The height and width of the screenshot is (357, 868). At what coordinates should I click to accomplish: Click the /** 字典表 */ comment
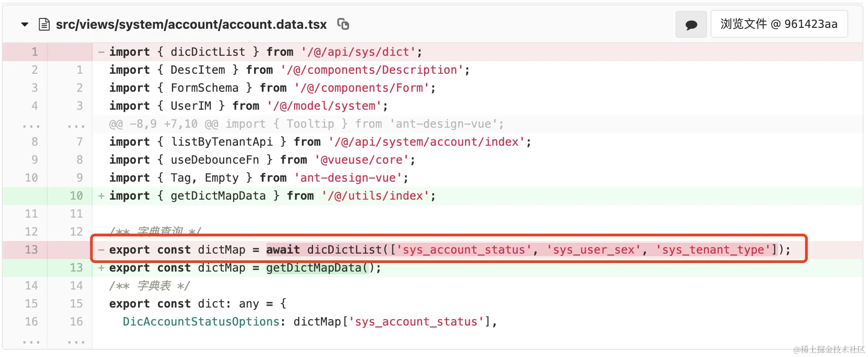tap(149, 286)
